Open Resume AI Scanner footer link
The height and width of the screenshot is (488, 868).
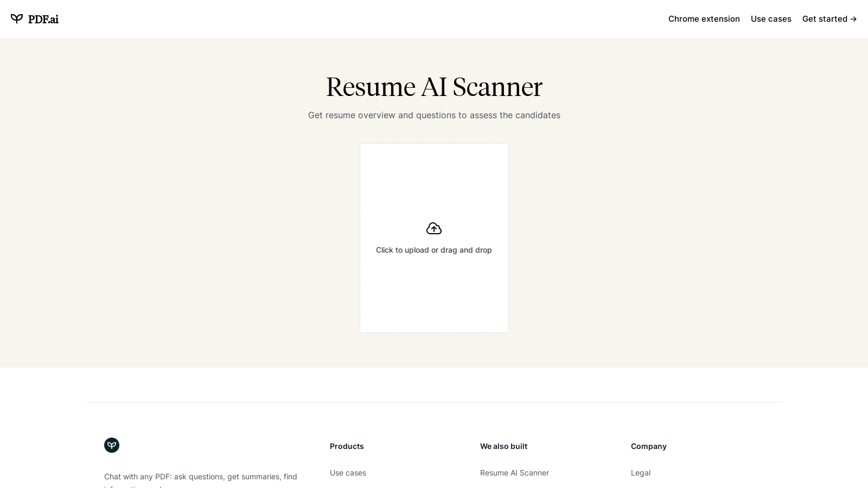click(x=514, y=473)
